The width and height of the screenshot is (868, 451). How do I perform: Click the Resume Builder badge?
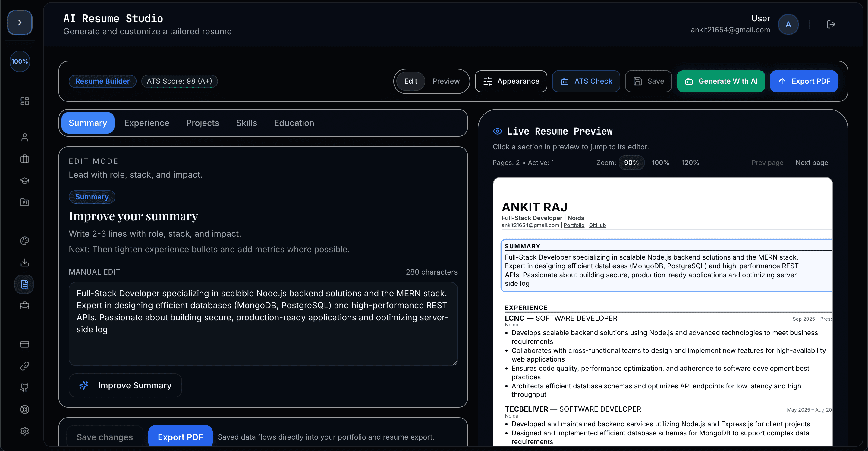[x=102, y=81]
